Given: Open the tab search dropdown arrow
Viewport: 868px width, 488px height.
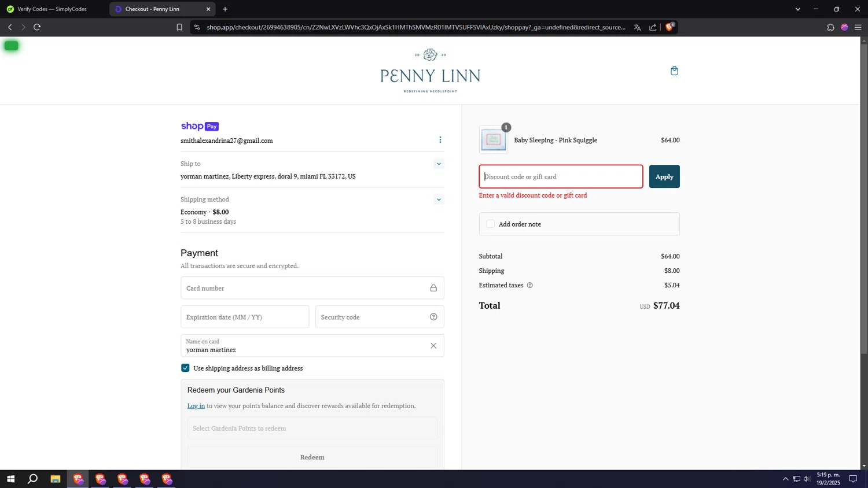Looking at the screenshot, I should [x=797, y=9].
